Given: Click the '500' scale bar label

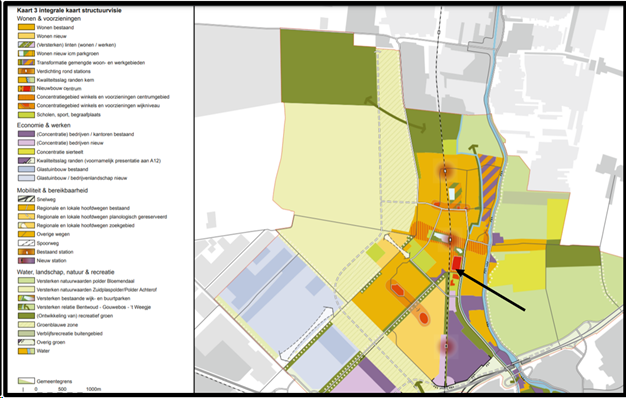Looking at the screenshot, I should pos(62,389).
